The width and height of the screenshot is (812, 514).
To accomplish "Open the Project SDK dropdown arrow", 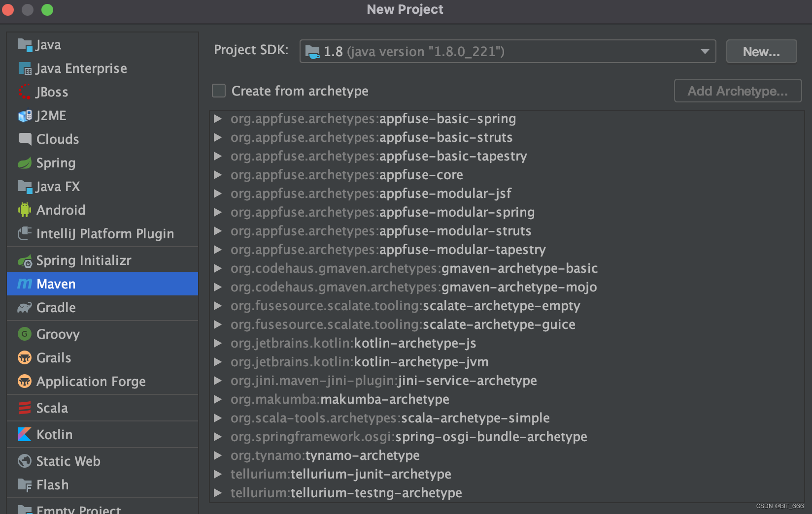I will tap(705, 52).
